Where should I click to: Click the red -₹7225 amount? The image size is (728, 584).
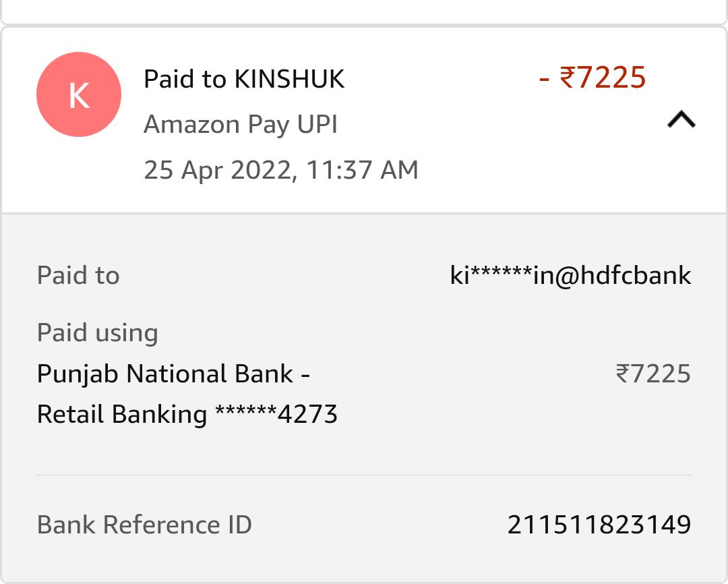coord(593,78)
